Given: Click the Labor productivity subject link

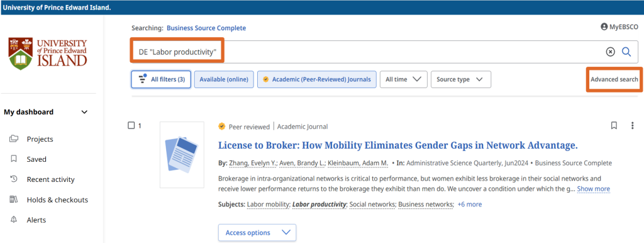Looking at the screenshot, I should [319, 205].
